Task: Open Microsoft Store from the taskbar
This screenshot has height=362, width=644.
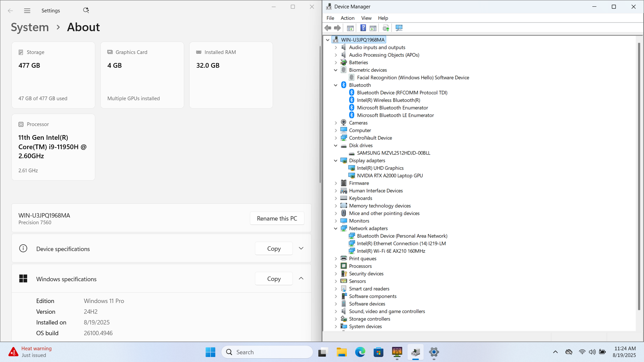Action: [x=378, y=352]
